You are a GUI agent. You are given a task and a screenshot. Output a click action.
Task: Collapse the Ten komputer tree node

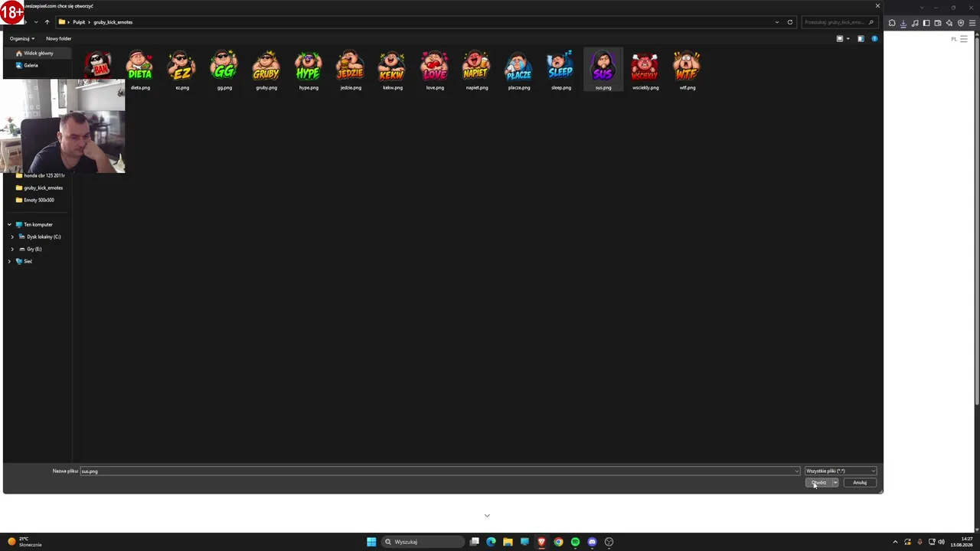[9, 224]
